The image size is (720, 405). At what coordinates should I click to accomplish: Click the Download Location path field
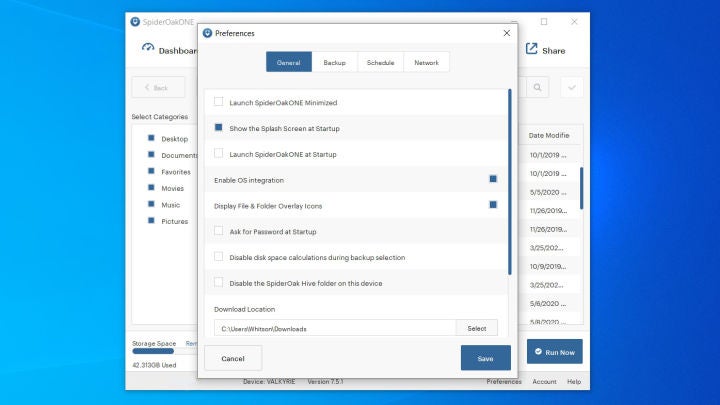(x=335, y=328)
